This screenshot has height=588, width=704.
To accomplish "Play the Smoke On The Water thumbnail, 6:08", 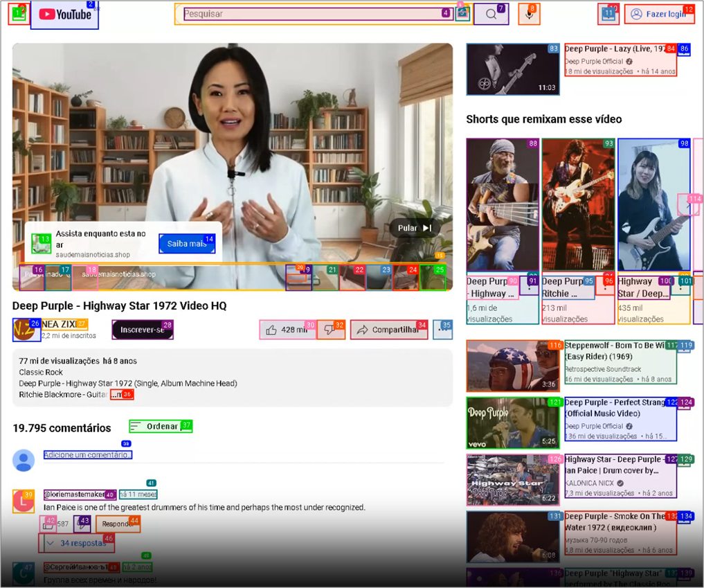I will pos(513,537).
